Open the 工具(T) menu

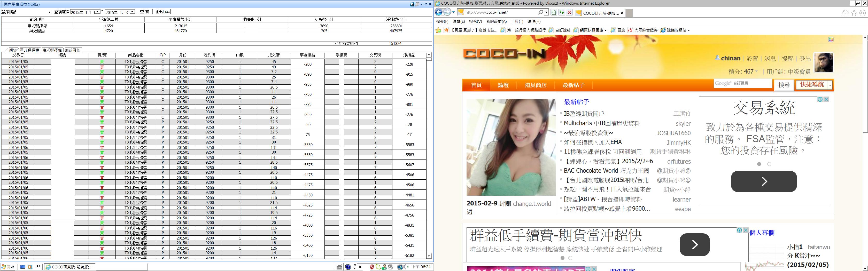(x=517, y=21)
